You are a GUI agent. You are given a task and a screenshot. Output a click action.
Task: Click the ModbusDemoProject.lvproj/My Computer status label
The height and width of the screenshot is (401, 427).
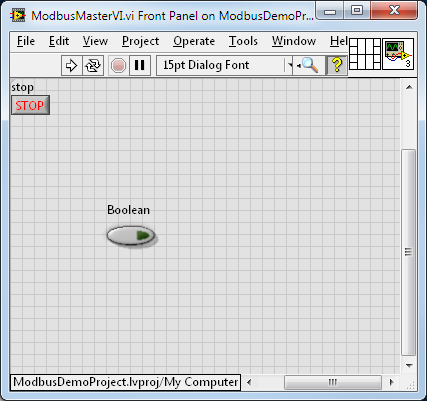pos(125,382)
